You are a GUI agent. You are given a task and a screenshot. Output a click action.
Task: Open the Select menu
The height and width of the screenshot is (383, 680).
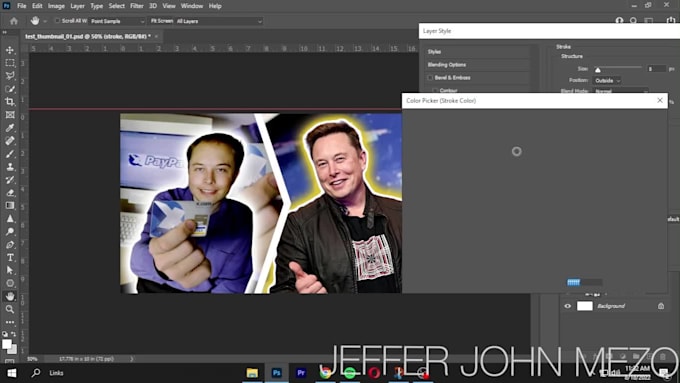coord(117,6)
